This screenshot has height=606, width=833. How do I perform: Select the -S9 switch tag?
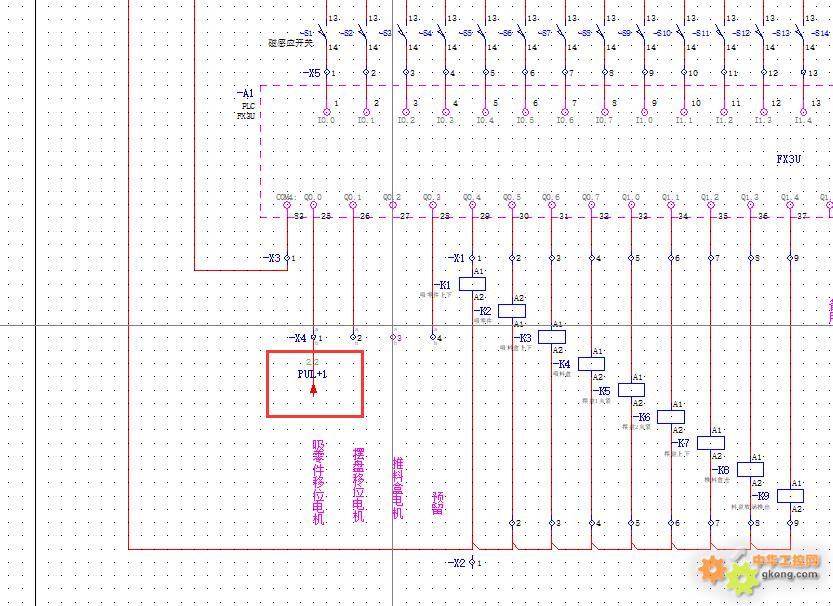(x=624, y=33)
